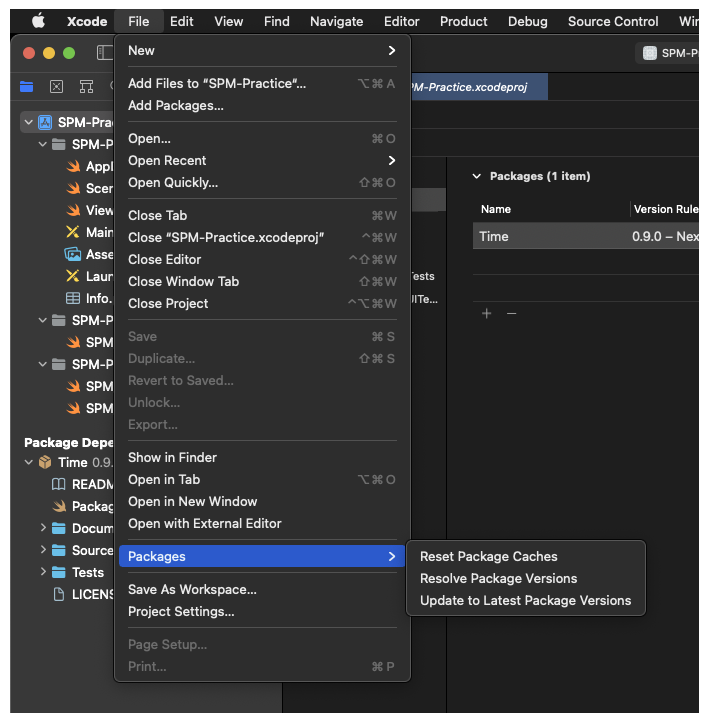Open the Open Recent submenu
The width and height of the screenshot is (710, 726).
(262, 161)
